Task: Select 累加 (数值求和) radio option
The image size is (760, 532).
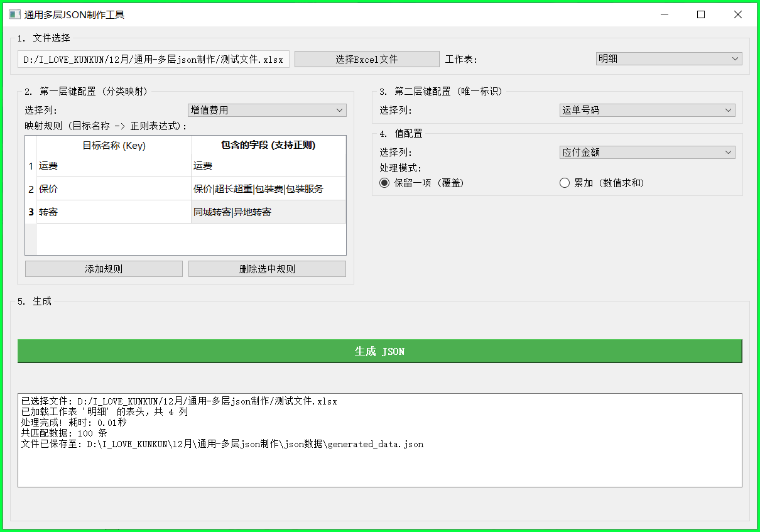Action: [x=564, y=183]
